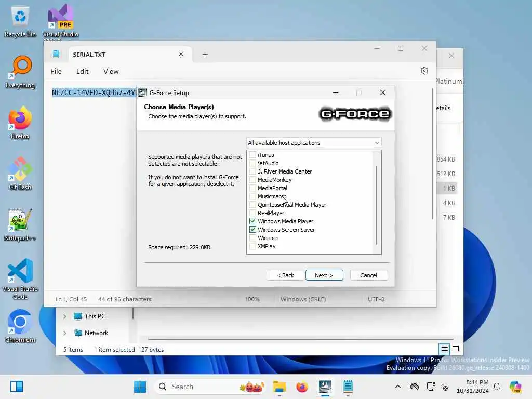Open the clock showing 8:44 PM

pos(473,387)
